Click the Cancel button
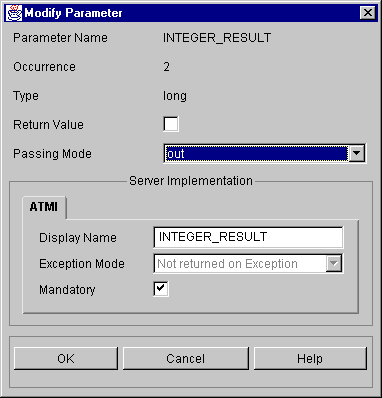 click(x=186, y=359)
